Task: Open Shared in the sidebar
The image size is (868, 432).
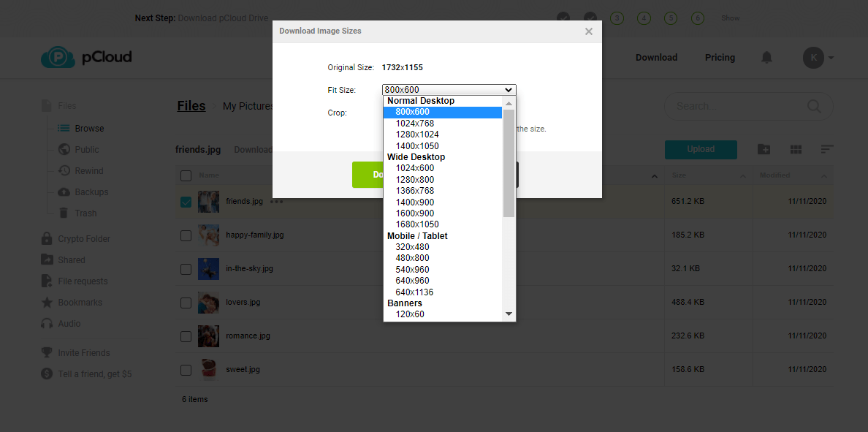Action: (x=63, y=259)
